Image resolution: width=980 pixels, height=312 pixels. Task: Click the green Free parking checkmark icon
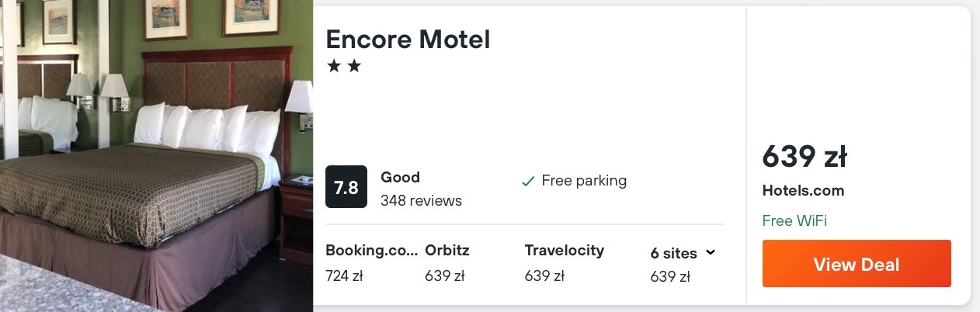click(x=528, y=182)
